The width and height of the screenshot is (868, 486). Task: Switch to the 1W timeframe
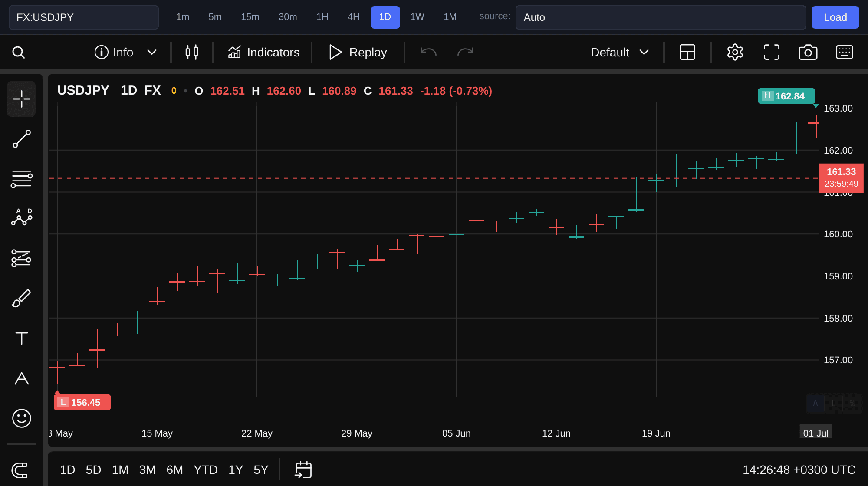coord(417,17)
